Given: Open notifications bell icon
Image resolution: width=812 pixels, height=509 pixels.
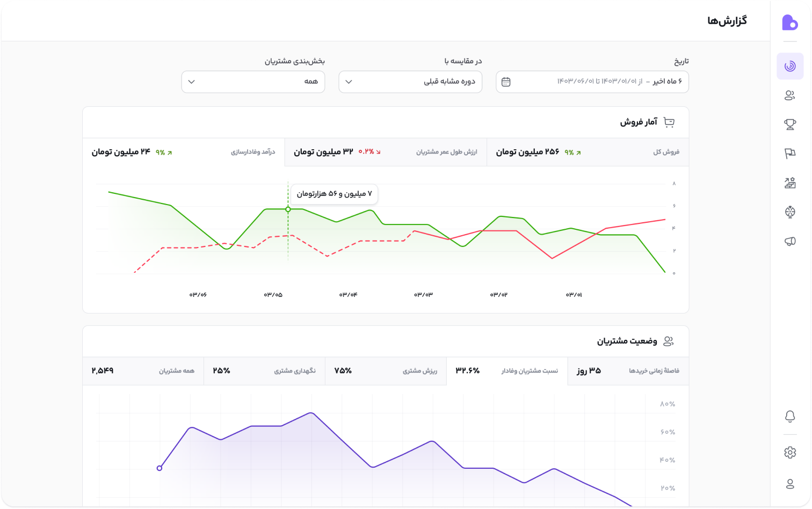Looking at the screenshot, I should click(790, 416).
